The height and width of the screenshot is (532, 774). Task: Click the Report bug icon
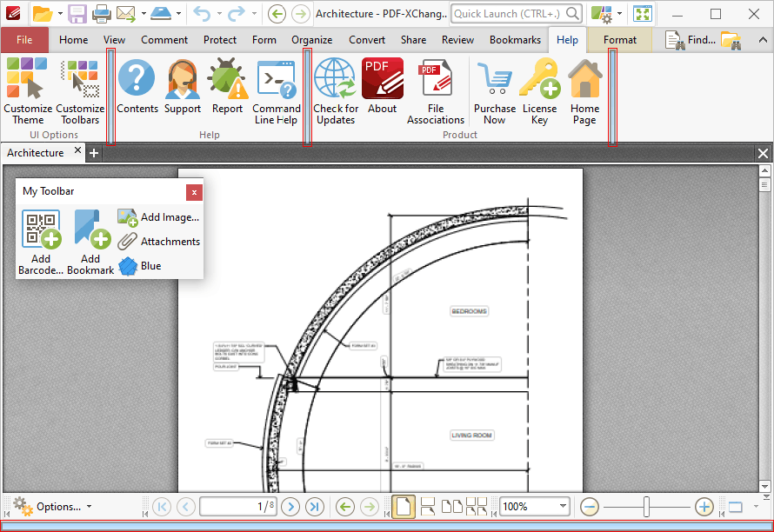(x=227, y=86)
